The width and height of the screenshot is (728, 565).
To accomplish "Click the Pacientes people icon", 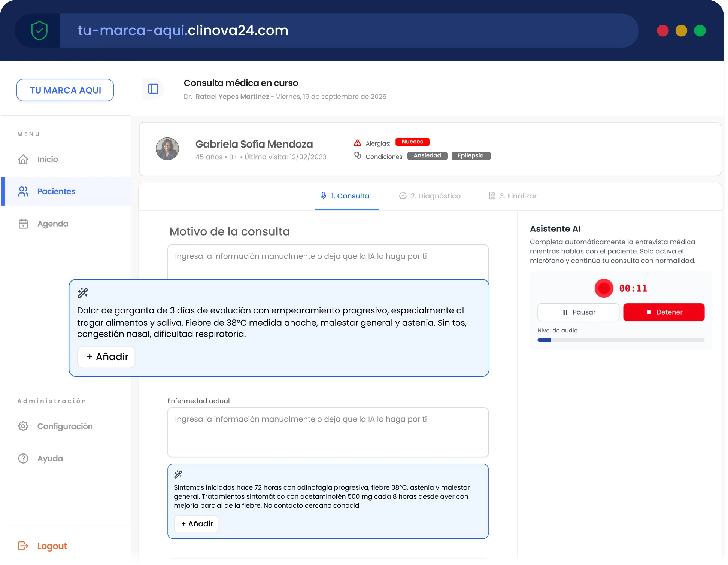I will 23,192.
